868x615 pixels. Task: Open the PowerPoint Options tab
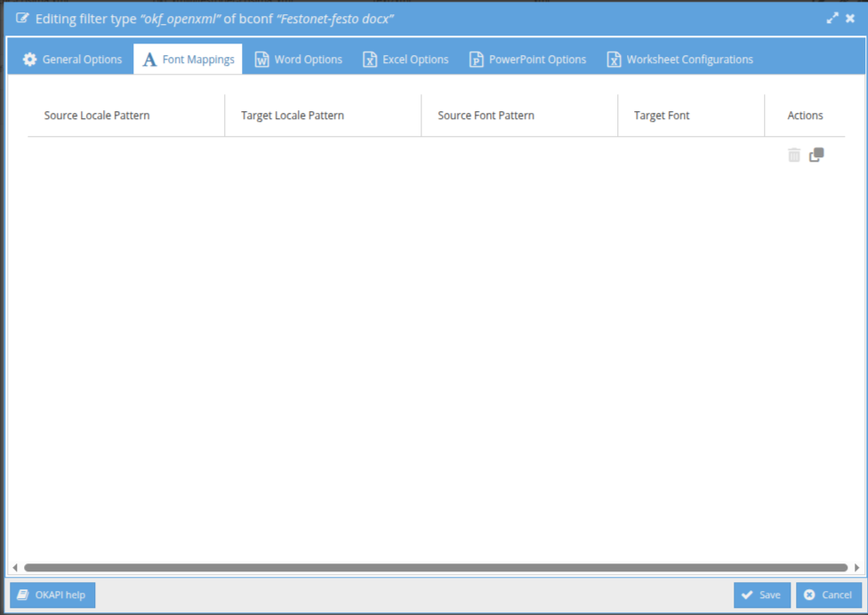[527, 60]
